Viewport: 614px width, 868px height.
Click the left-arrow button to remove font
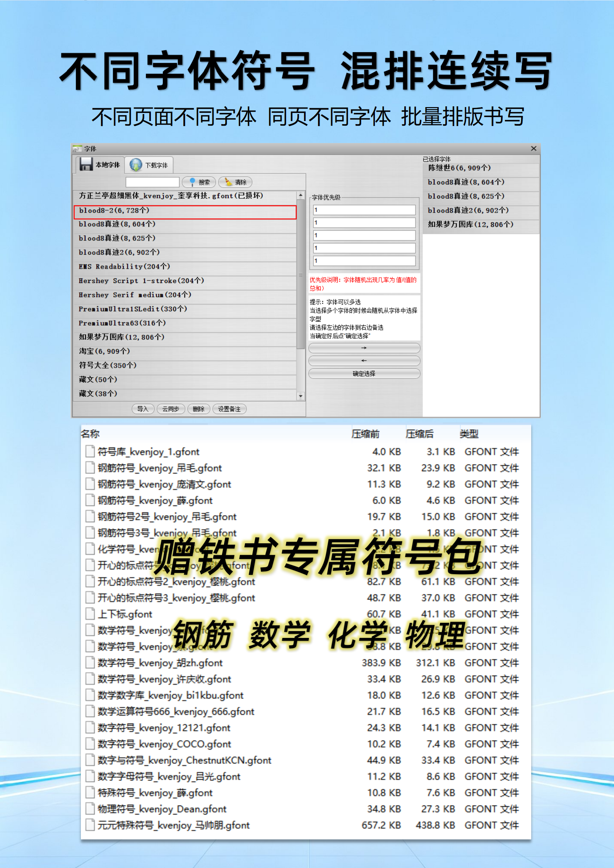point(364,361)
